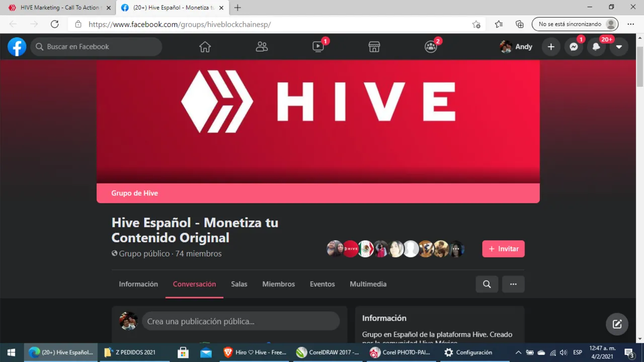Add this page to favorites star
This screenshot has height=362, width=644.
(476, 24)
